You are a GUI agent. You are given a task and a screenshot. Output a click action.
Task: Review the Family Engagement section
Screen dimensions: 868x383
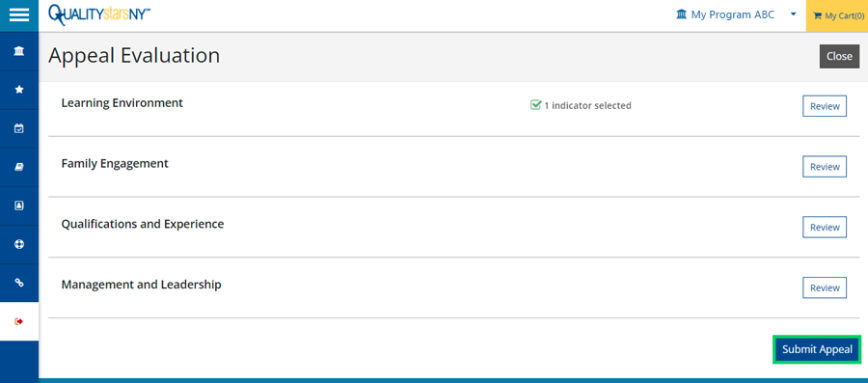pos(825,167)
